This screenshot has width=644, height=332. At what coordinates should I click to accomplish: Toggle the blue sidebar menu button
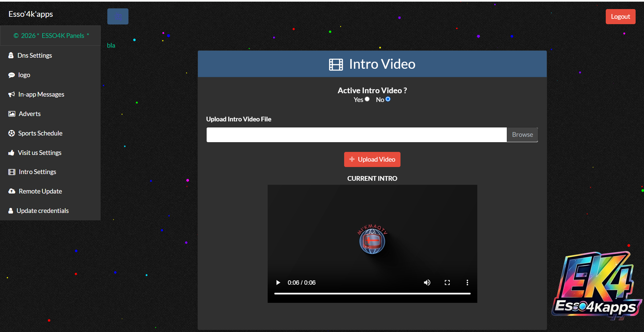[118, 16]
